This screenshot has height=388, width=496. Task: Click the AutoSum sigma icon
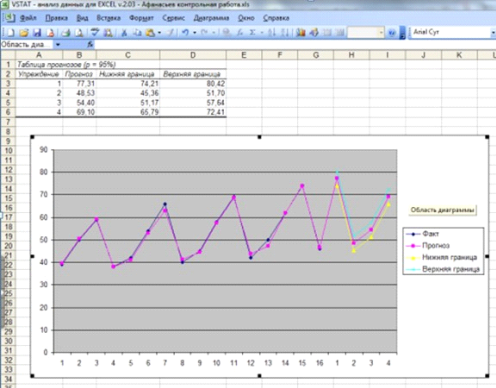252,33
